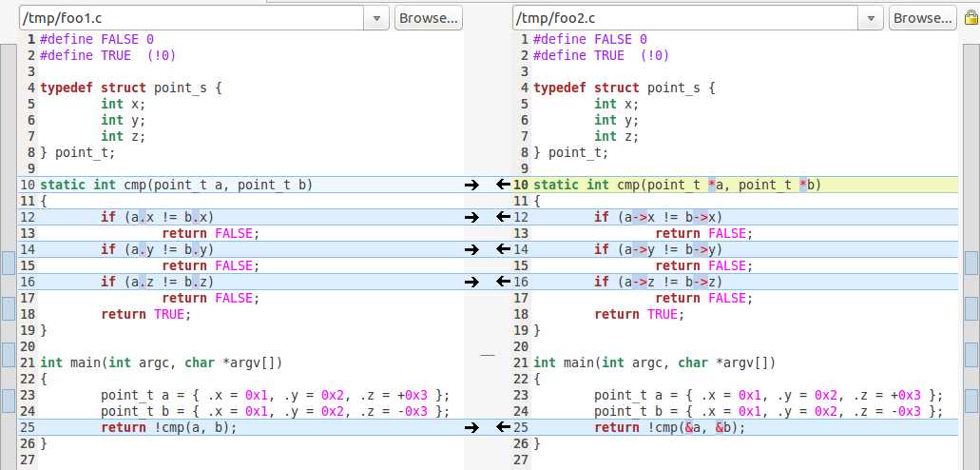Copy line 14 chunk to the left file
Image resolution: width=980 pixels, height=470 pixels.
503,249
